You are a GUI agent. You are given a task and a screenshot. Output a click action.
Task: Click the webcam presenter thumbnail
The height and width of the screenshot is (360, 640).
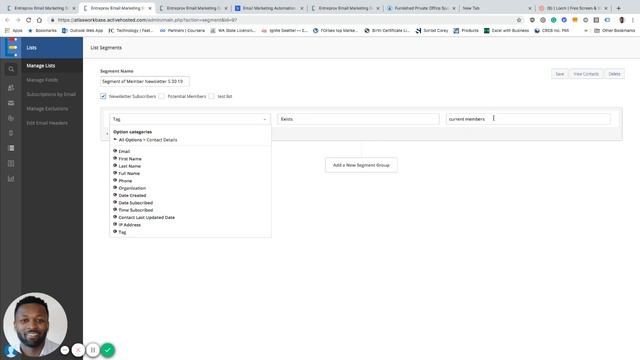[36, 324]
